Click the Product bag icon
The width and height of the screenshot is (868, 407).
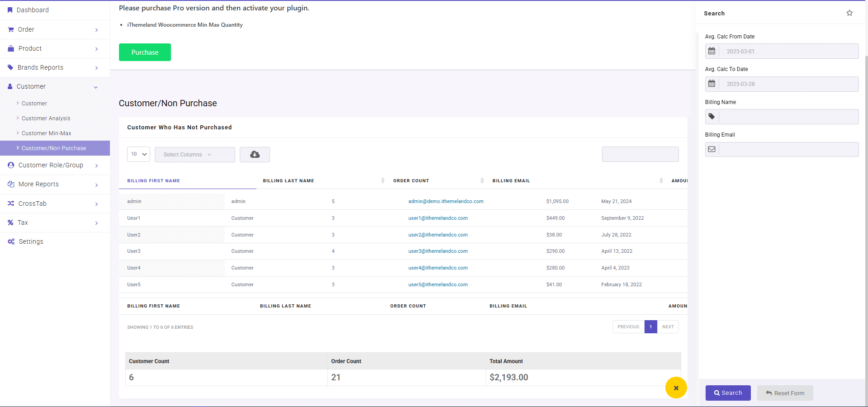click(x=11, y=48)
